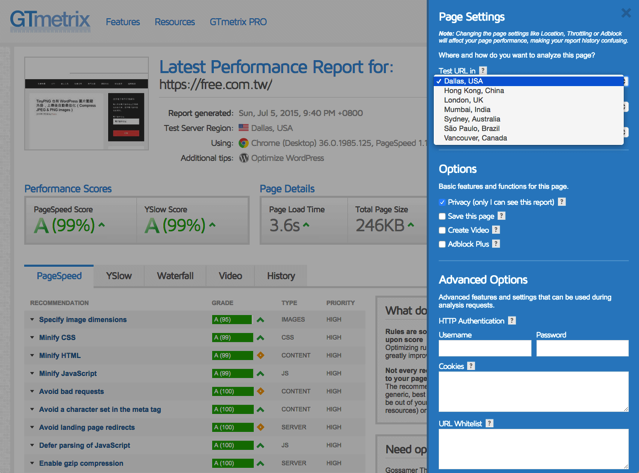This screenshot has width=639, height=473.
Task: Open help icon for Save this page
Action: [501, 216]
